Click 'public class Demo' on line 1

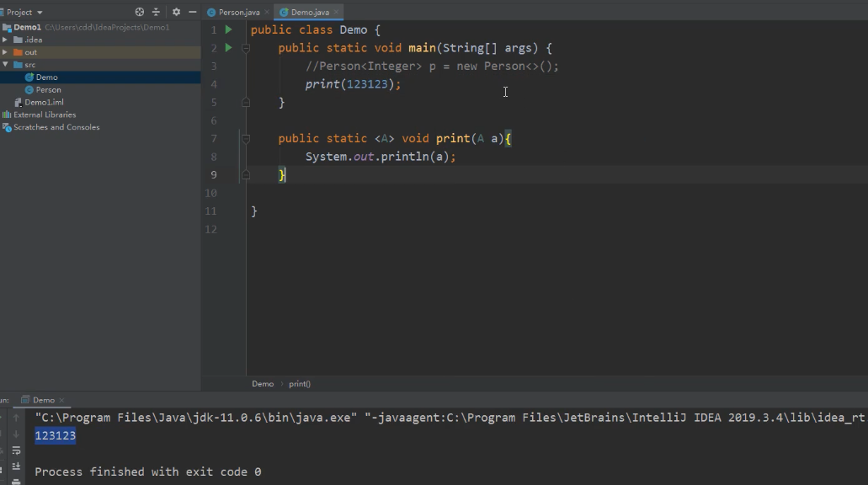pos(309,30)
